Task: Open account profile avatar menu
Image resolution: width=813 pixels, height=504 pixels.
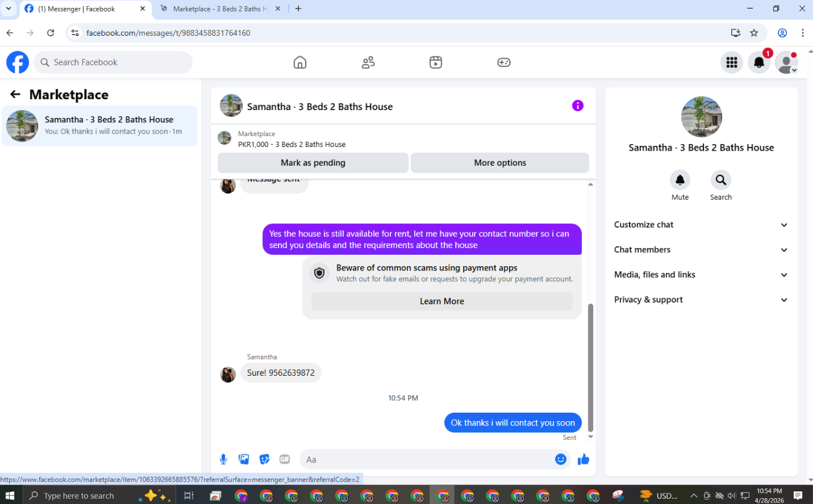Action: coord(786,62)
